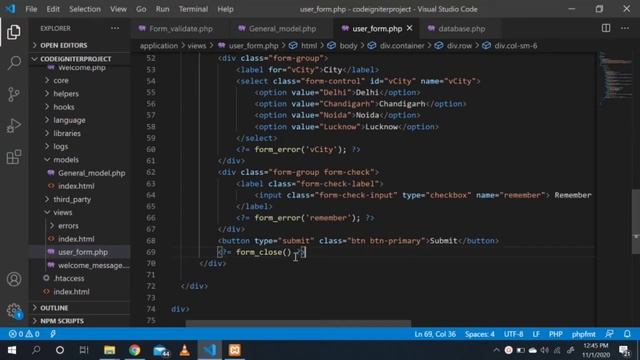The width and height of the screenshot is (640, 360).
Task: Click phpfmt in status bar
Action: tap(583, 334)
